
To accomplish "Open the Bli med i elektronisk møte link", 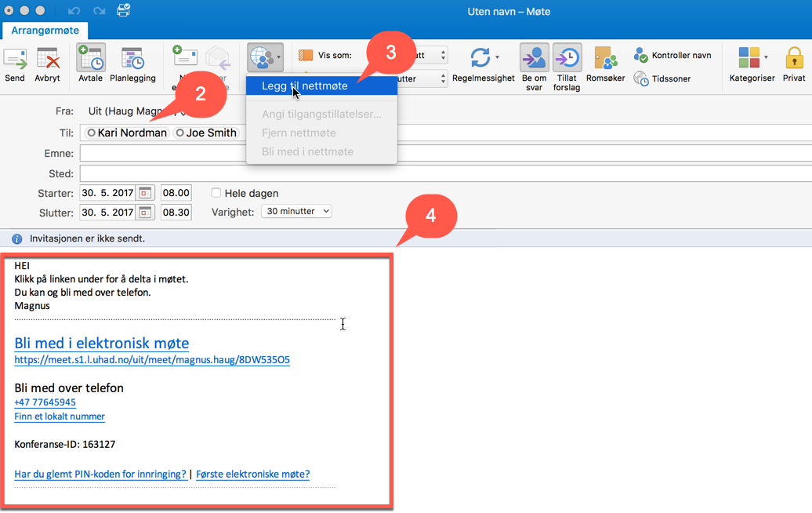I will pos(101,343).
